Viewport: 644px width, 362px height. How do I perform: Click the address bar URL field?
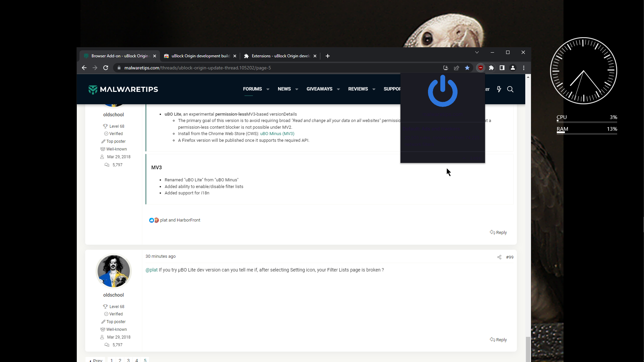tap(278, 68)
